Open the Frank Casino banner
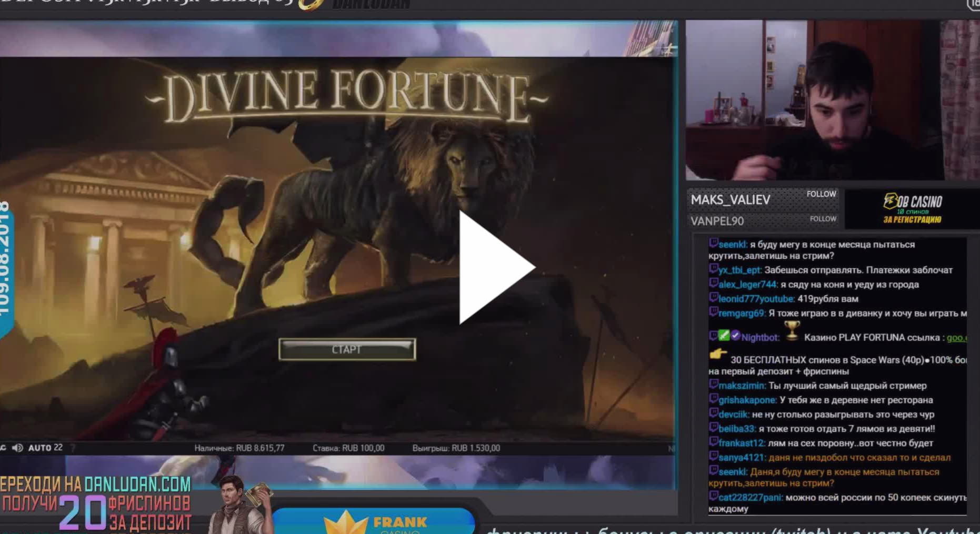The height and width of the screenshot is (534, 980). [374, 521]
